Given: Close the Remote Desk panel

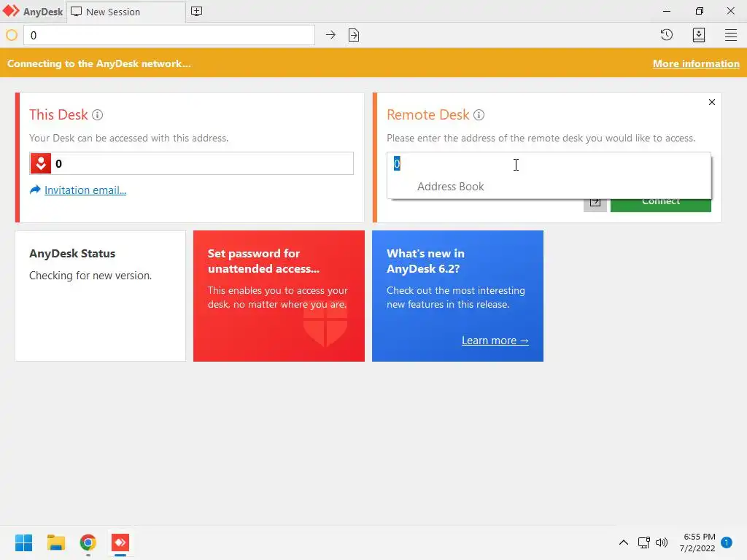Looking at the screenshot, I should [x=712, y=102].
